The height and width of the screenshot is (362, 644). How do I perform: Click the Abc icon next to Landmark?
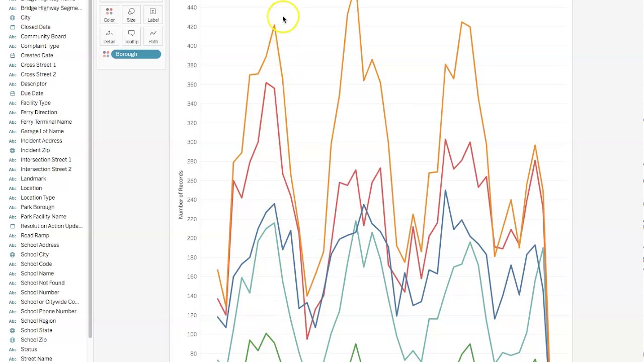13,179
